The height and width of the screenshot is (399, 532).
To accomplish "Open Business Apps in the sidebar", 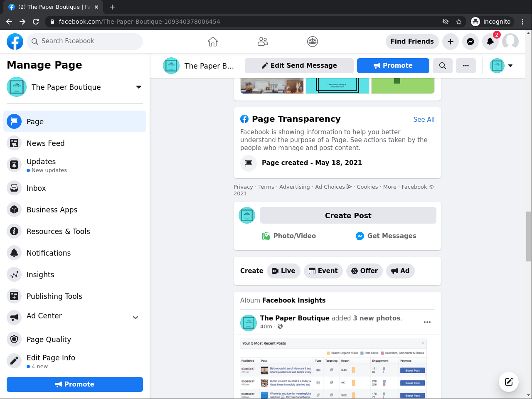I will click(75, 209).
